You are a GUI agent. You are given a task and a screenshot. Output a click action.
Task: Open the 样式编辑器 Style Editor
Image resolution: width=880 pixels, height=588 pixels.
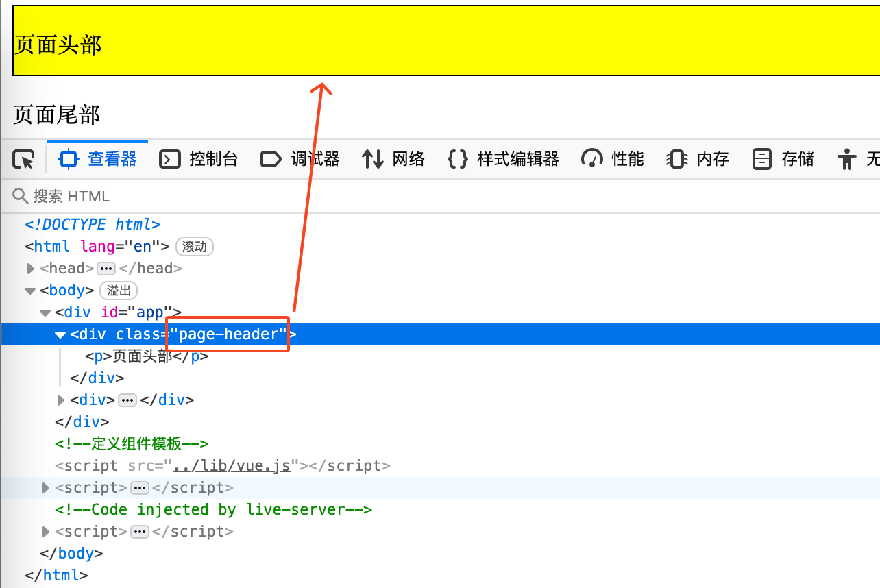(503, 160)
